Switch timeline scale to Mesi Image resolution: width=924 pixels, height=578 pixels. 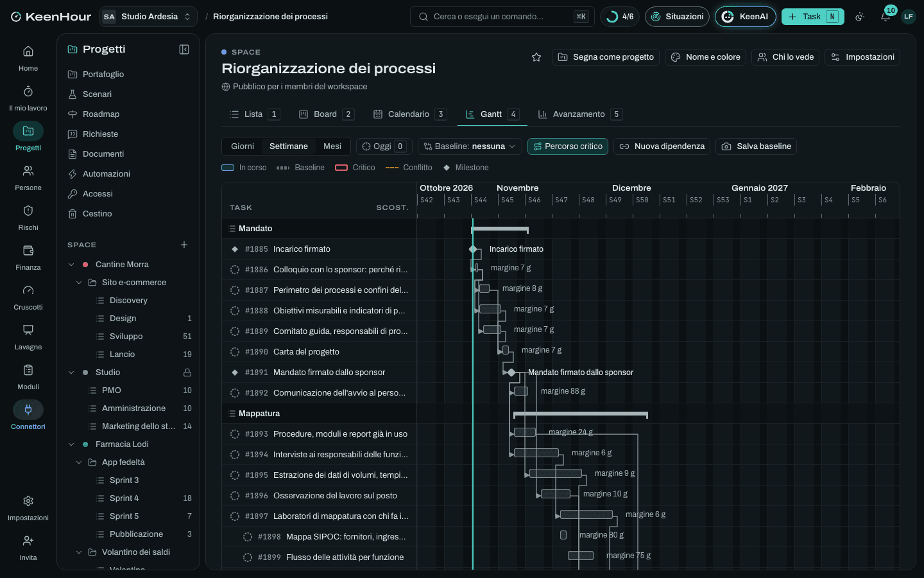332,146
